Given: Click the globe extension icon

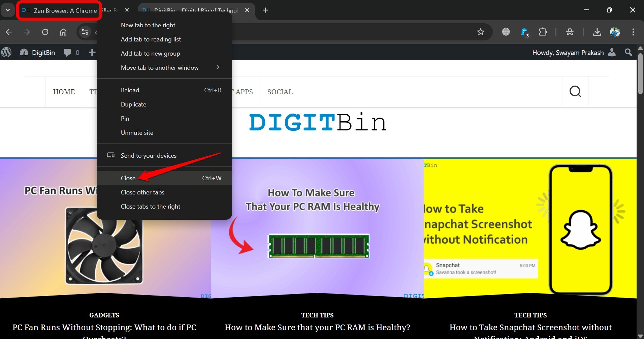Looking at the screenshot, I should coord(506,32).
